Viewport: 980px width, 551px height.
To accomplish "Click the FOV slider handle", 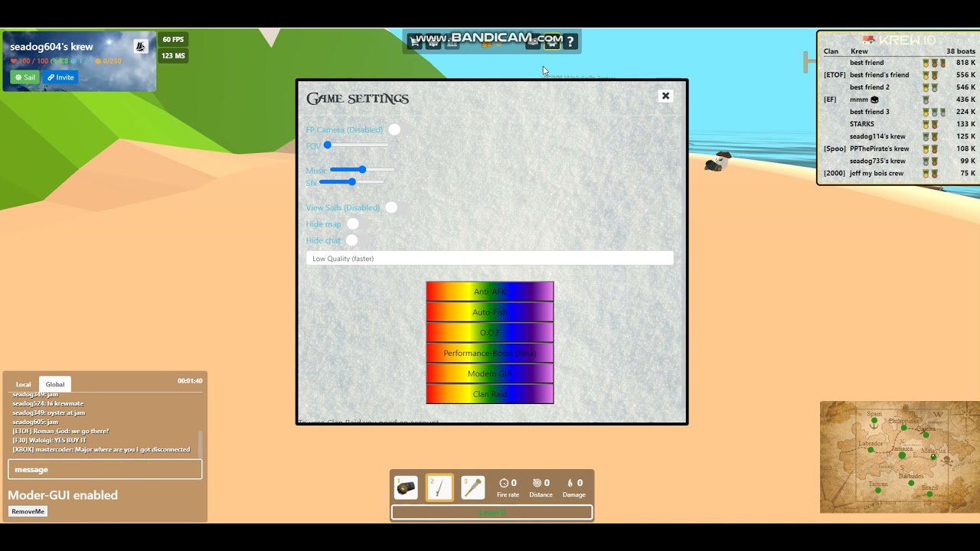I will (x=328, y=145).
